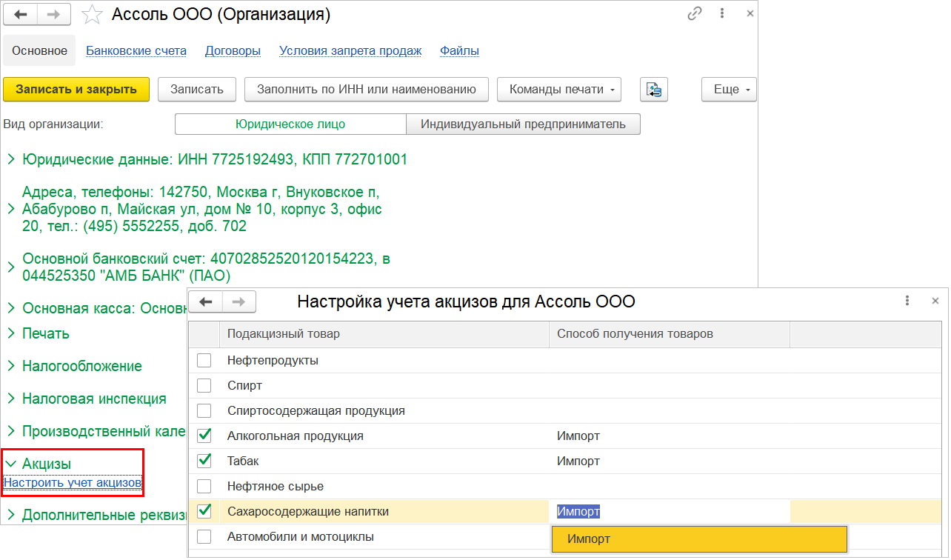Close the Настройка учета акцизов window
Screen dimensions: 951x560
pyautogui.click(x=935, y=301)
